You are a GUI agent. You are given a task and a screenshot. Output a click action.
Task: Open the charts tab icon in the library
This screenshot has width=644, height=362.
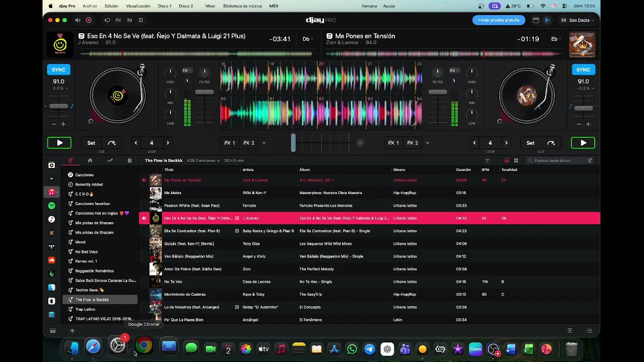[110, 160]
